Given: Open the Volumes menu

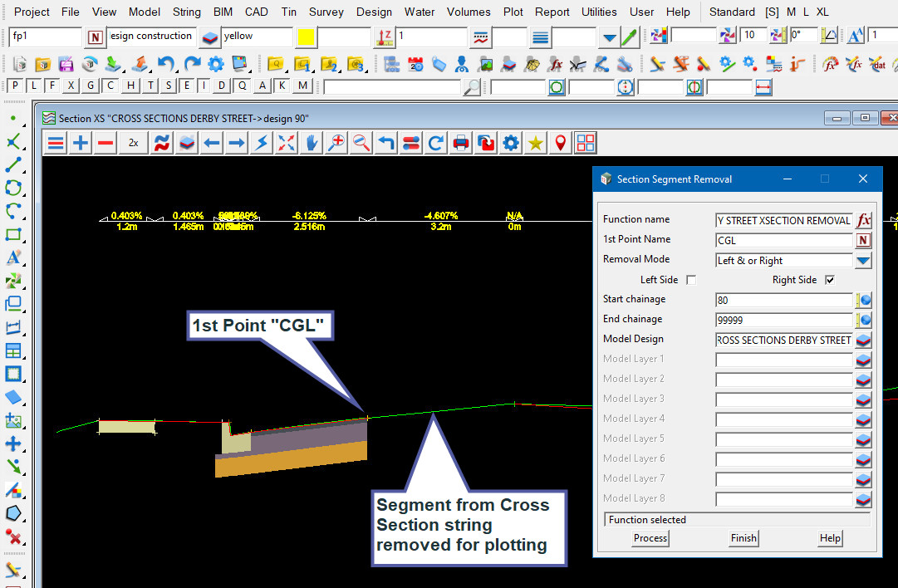Looking at the screenshot, I should [469, 12].
